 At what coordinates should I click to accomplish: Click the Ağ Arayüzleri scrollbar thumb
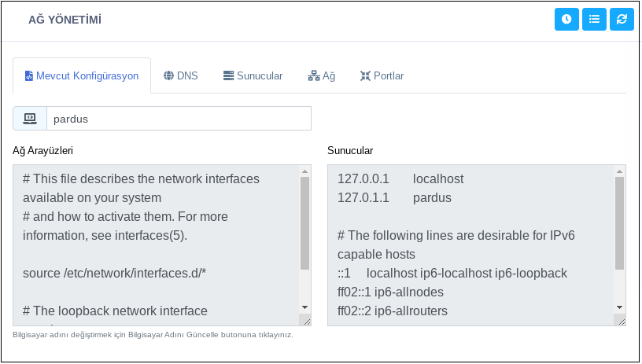(305, 224)
